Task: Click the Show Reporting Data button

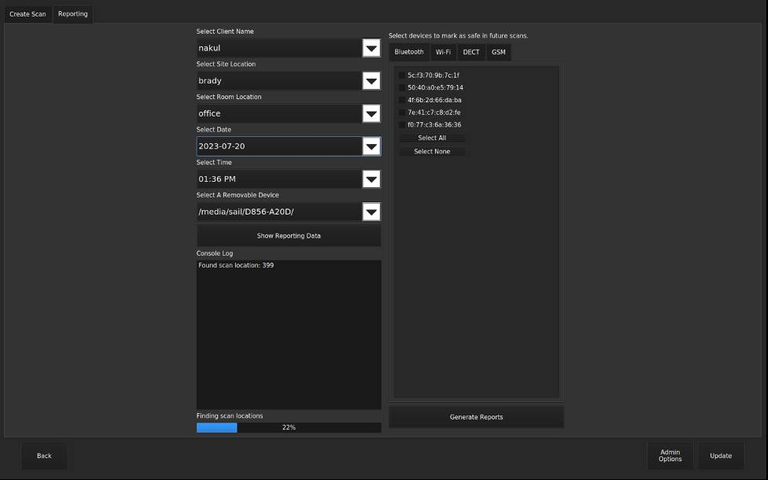Action: [x=288, y=236]
